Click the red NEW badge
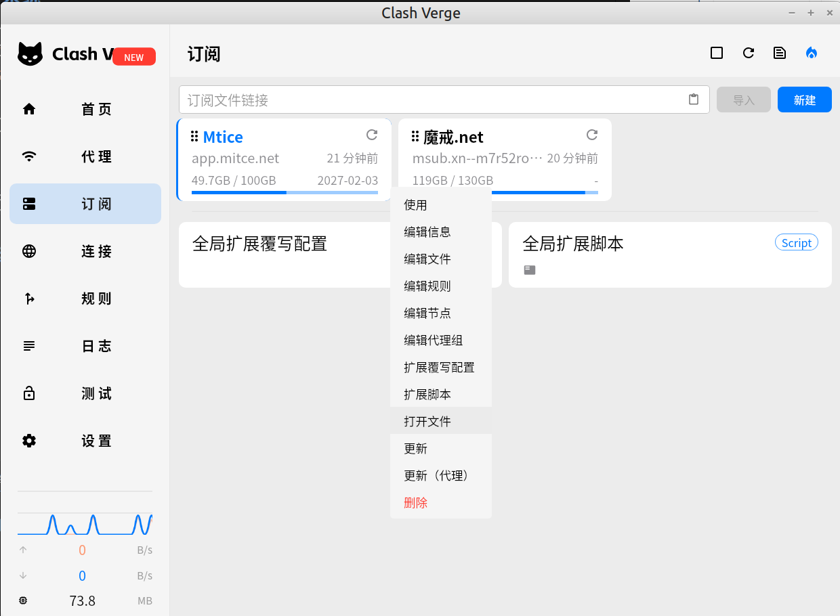 pos(134,58)
